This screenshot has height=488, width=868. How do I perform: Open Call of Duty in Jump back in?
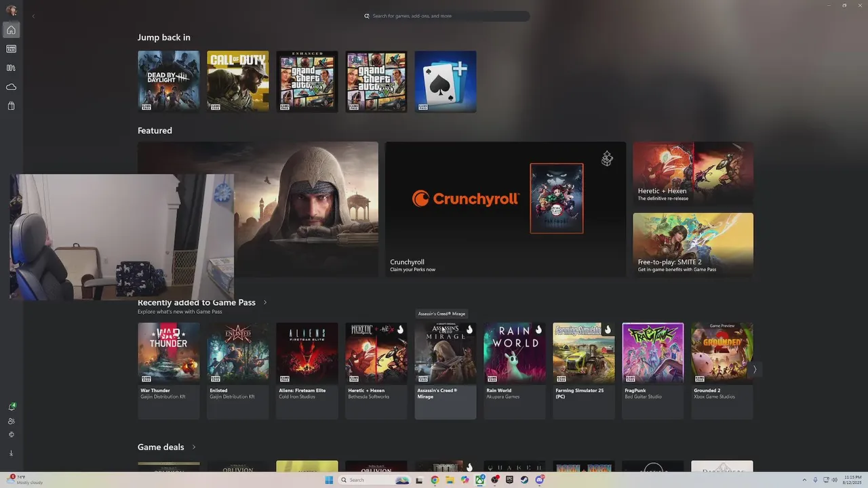tap(238, 81)
